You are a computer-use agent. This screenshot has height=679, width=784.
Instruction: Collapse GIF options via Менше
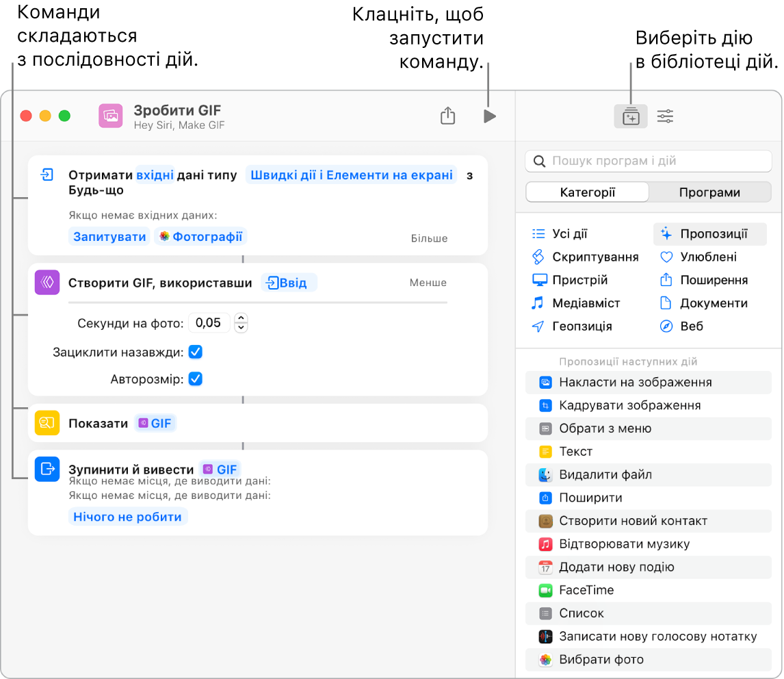pos(428,282)
